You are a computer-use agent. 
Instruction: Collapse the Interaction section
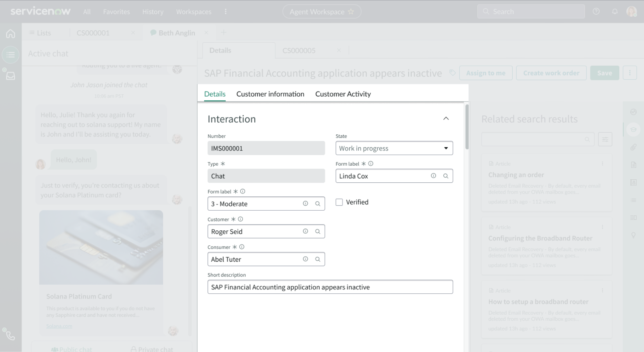coord(446,119)
